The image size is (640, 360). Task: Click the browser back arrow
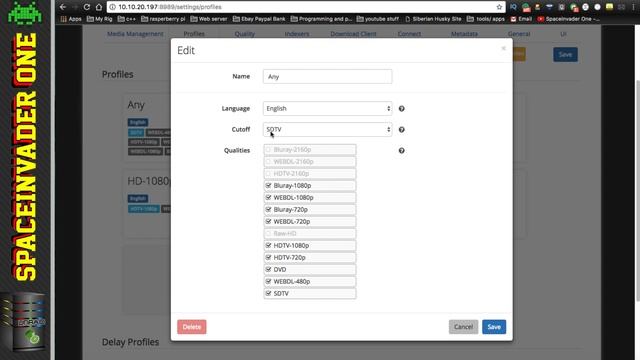(62, 7)
